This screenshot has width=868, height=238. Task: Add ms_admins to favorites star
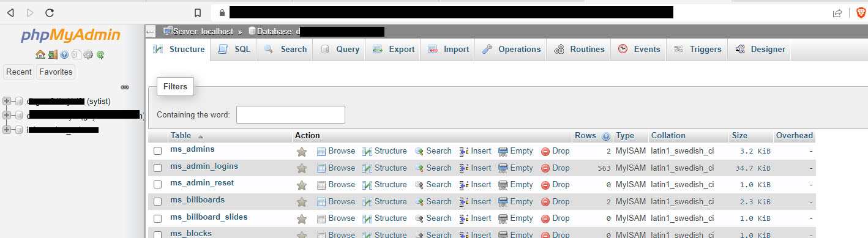click(301, 151)
